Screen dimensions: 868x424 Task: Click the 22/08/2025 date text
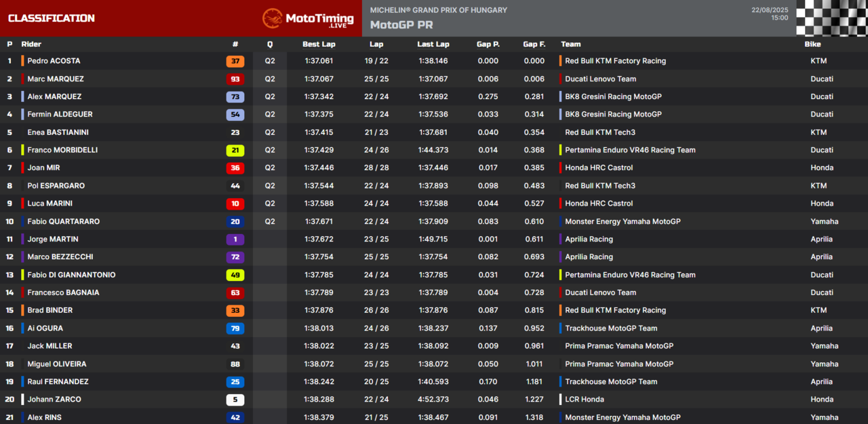click(770, 10)
